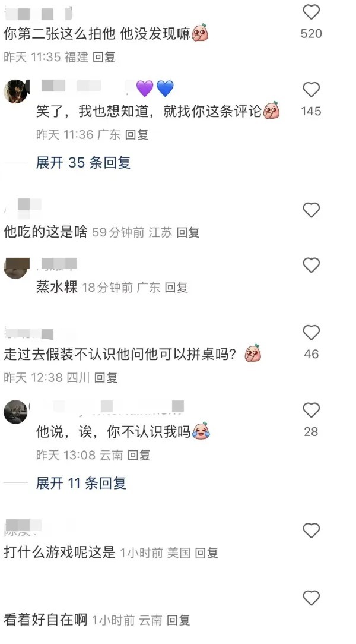Like the reply with 28 likes
Image resolution: width=356 pixels, height=644 pixels.
311,410
